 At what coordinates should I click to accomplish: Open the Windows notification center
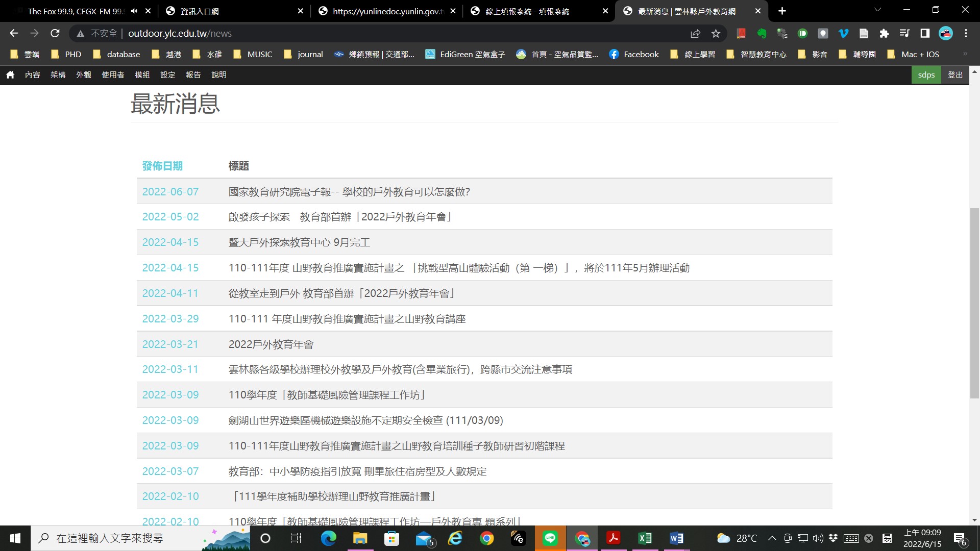pyautogui.click(x=960, y=538)
